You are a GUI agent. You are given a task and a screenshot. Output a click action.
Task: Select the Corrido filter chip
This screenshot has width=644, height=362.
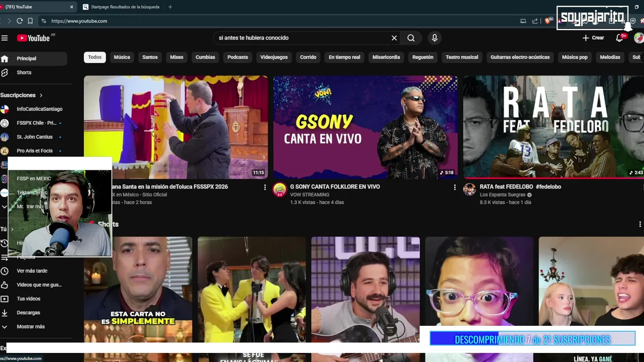tap(308, 57)
